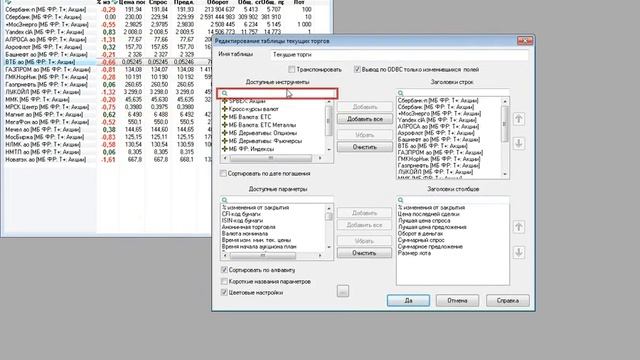The width and height of the screenshot is (640, 360).
Task: Focus the search field under Доступные параметры
Action: (x=277, y=200)
